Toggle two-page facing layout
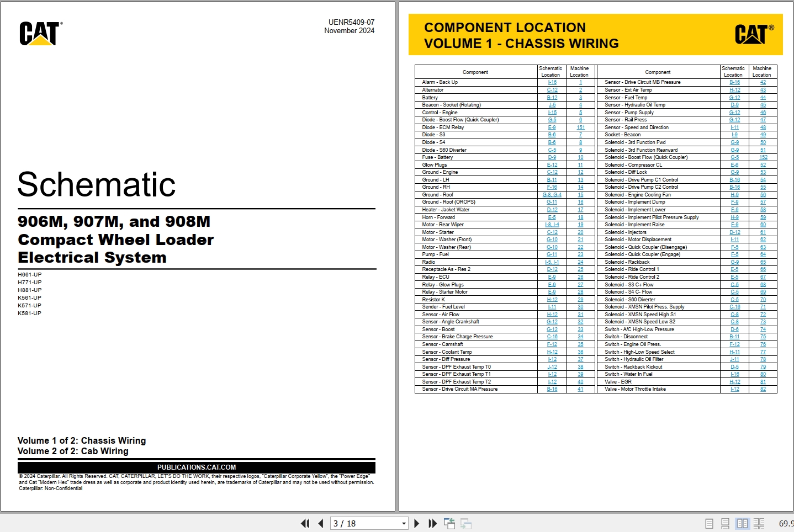The width and height of the screenshot is (794, 532). point(743,523)
